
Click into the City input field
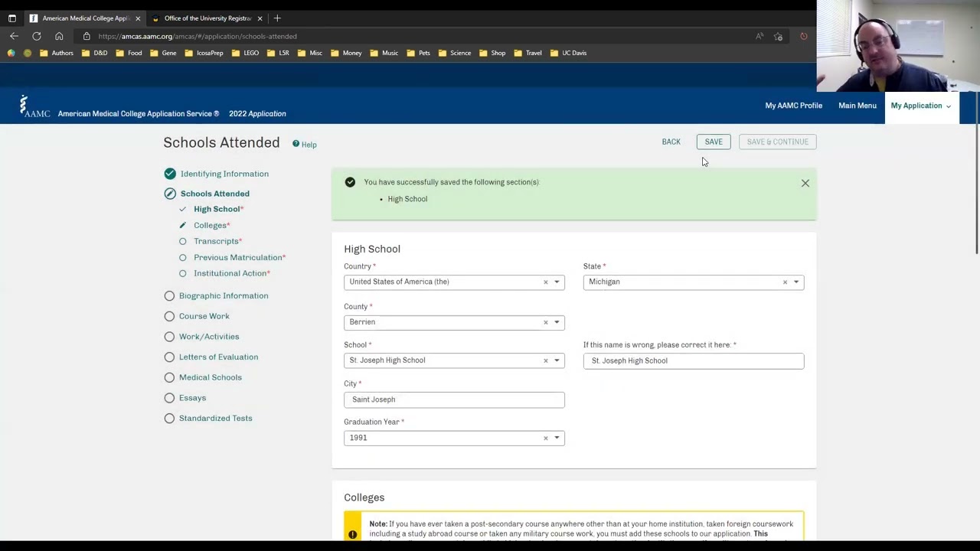click(x=454, y=399)
